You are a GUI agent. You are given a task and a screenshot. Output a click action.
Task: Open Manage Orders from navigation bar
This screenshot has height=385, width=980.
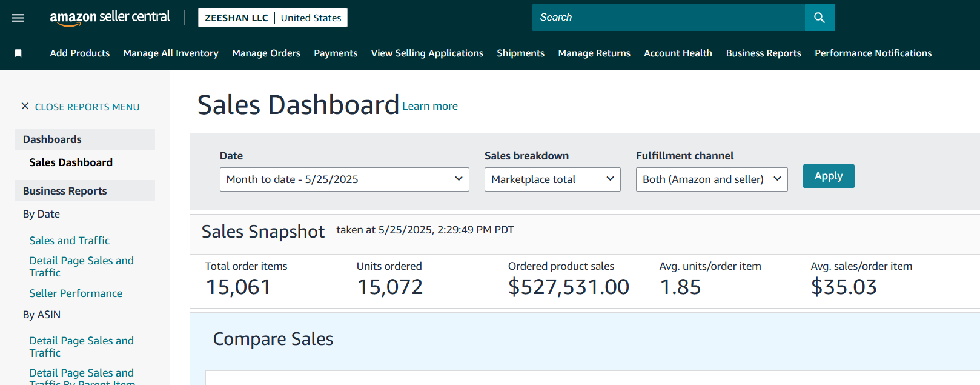pos(266,53)
